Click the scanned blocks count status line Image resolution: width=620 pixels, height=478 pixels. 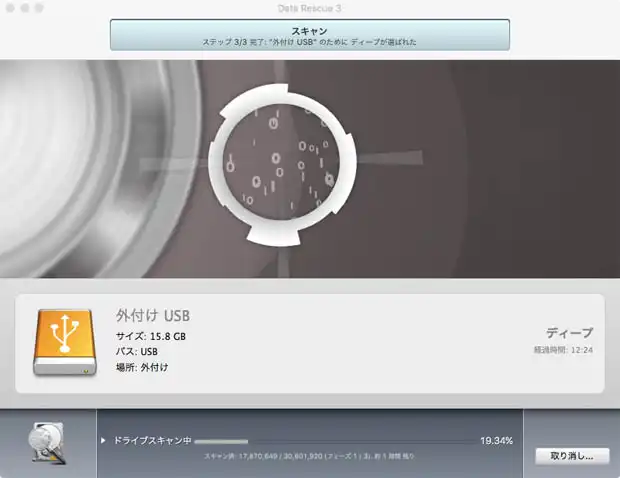309,456
